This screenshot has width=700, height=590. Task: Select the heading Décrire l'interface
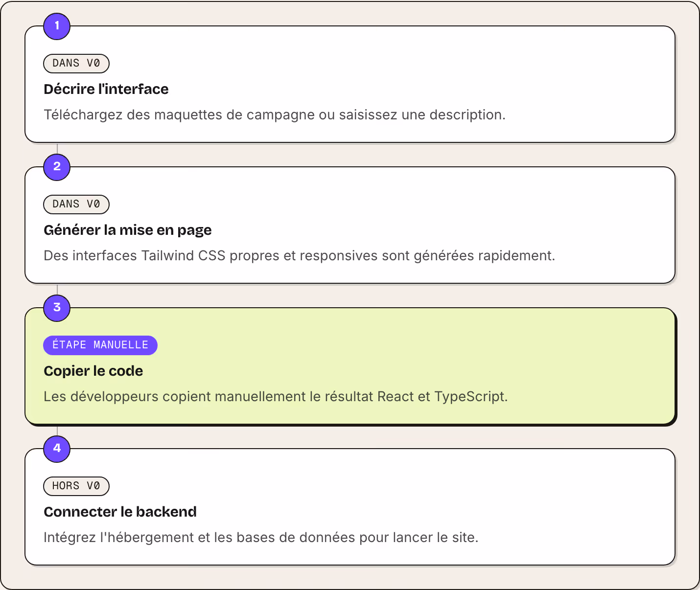(x=106, y=89)
